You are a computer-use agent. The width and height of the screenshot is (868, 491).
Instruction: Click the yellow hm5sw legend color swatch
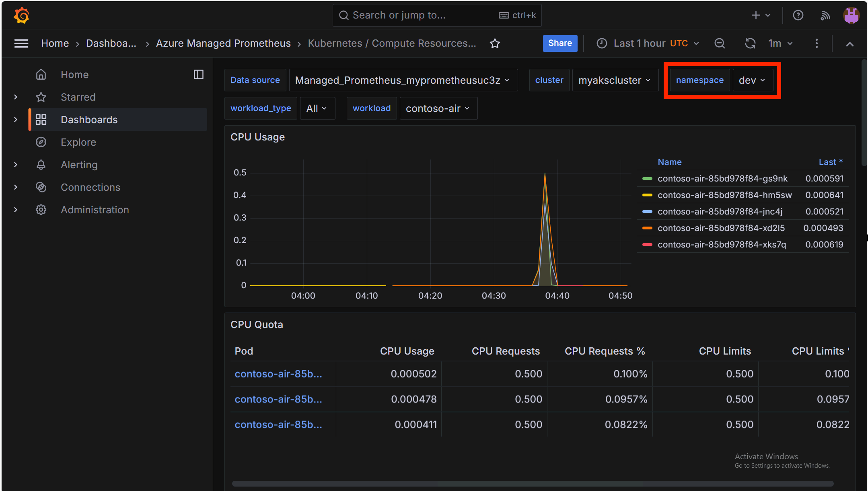click(647, 195)
